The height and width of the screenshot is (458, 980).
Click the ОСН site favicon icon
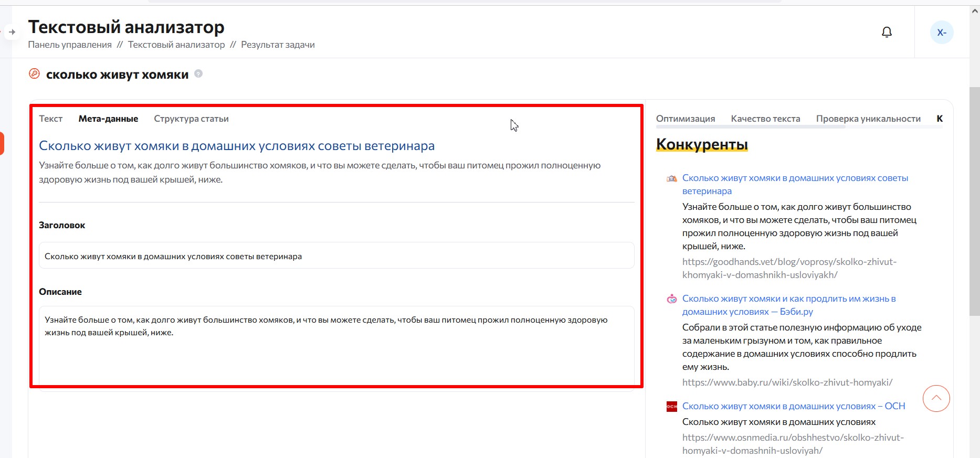click(671, 407)
